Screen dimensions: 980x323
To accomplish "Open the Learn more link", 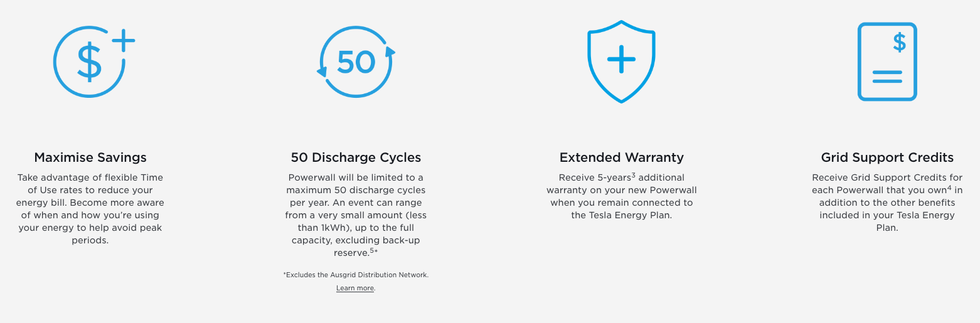I will point(355,288).
